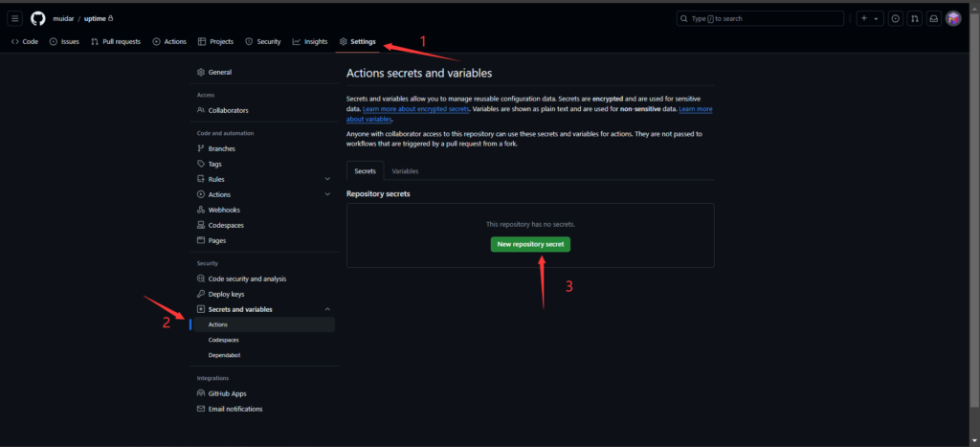Click New repository secret button
The width and height of the screenshot is (980, 447).
pos(530,244)
